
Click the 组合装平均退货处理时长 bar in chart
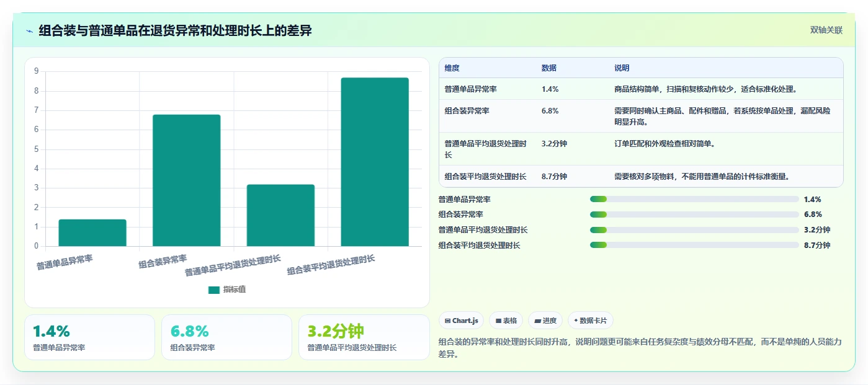point(375,162)
